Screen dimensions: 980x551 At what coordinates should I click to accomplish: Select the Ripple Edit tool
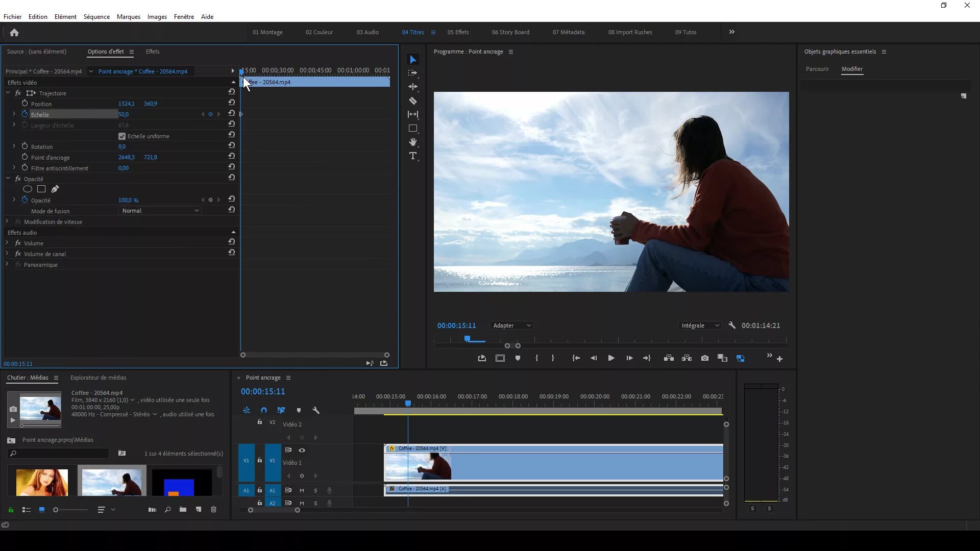(413, 87)
